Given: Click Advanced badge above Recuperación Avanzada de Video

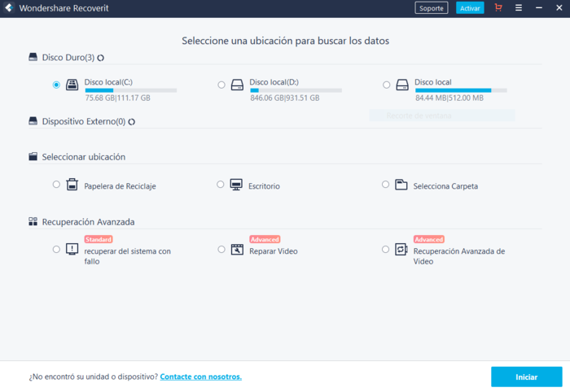Looking at the screenshot, I should tap(429, 239).
